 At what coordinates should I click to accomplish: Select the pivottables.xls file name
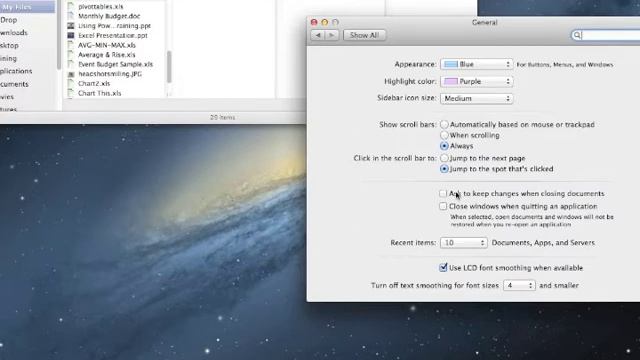(x=101, y=7)
